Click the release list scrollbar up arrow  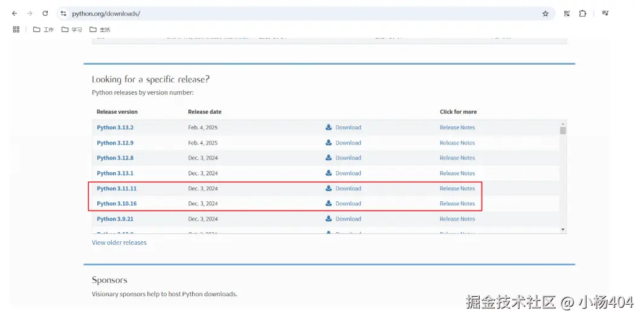(x=562, y=123)
